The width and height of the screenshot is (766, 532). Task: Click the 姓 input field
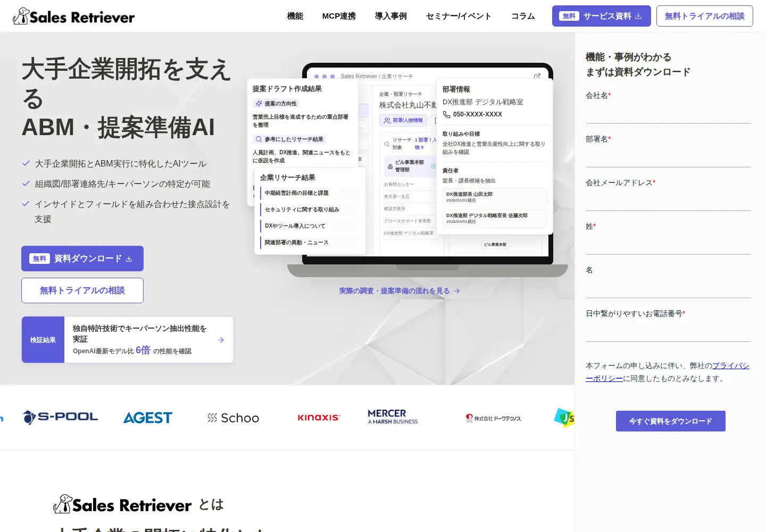[668, 244]
